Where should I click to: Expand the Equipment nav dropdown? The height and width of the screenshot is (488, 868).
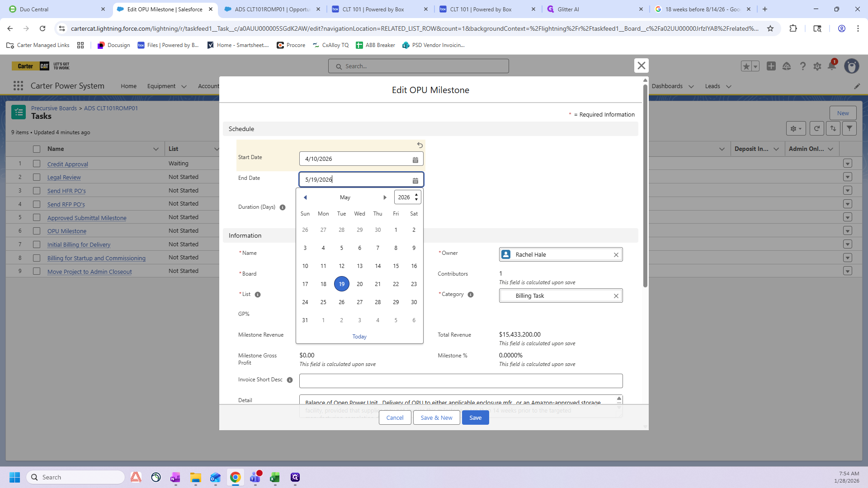click(184, 86)
